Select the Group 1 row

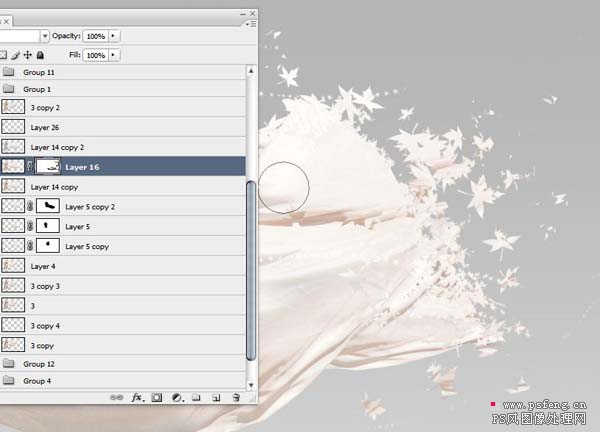coord(122,89)
